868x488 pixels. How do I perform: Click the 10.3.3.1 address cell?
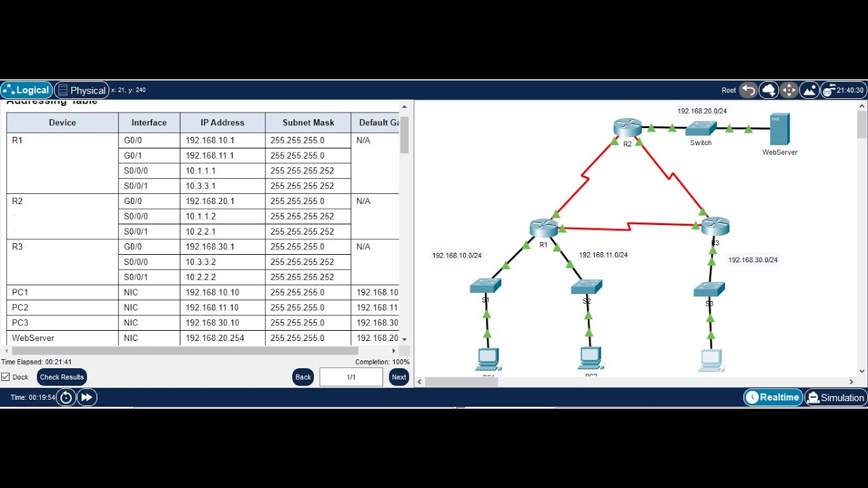(x=222, y=186)
